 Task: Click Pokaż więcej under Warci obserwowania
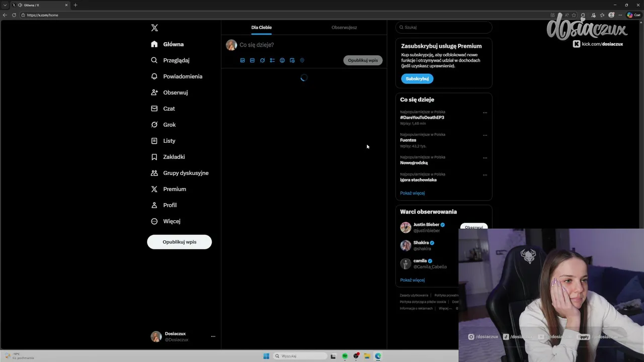413,280
